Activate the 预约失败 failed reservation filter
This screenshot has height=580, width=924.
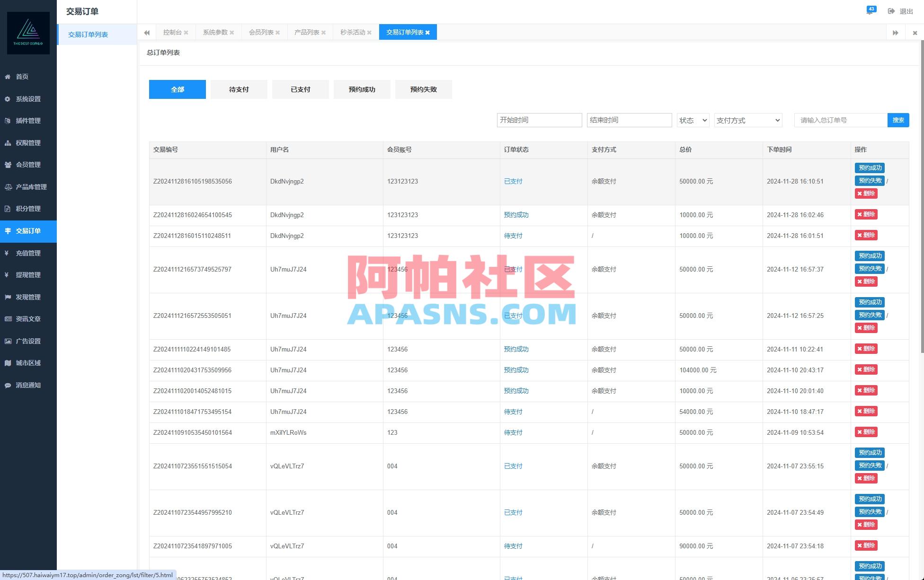pyautogui.click(x=423, y=89)
